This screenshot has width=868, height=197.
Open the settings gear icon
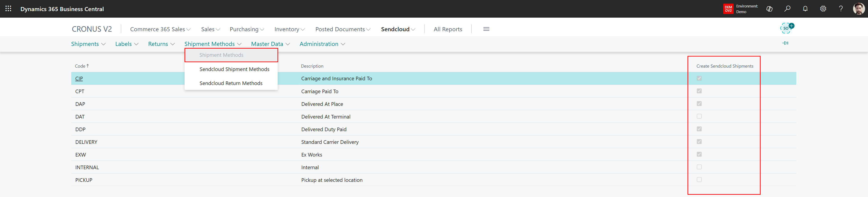click(823, 9)
